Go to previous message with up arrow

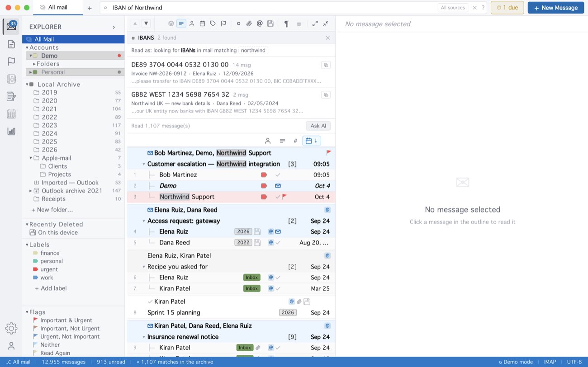[135, 24]
